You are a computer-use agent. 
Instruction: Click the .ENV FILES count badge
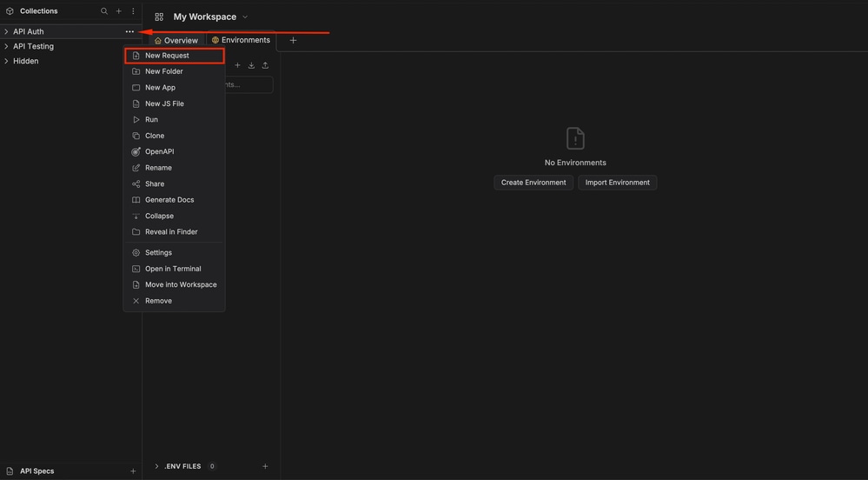coord(212,466)
